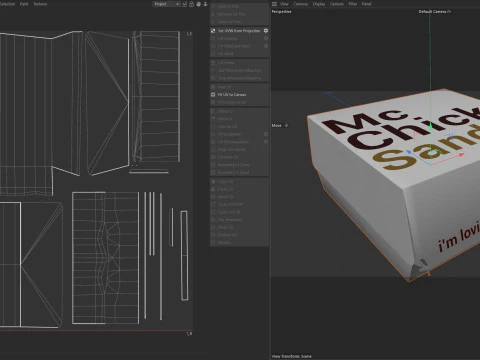The image size is (480, 360).
Task: Click the Perspective label in the viewport
Action: [x=282, y=12]
